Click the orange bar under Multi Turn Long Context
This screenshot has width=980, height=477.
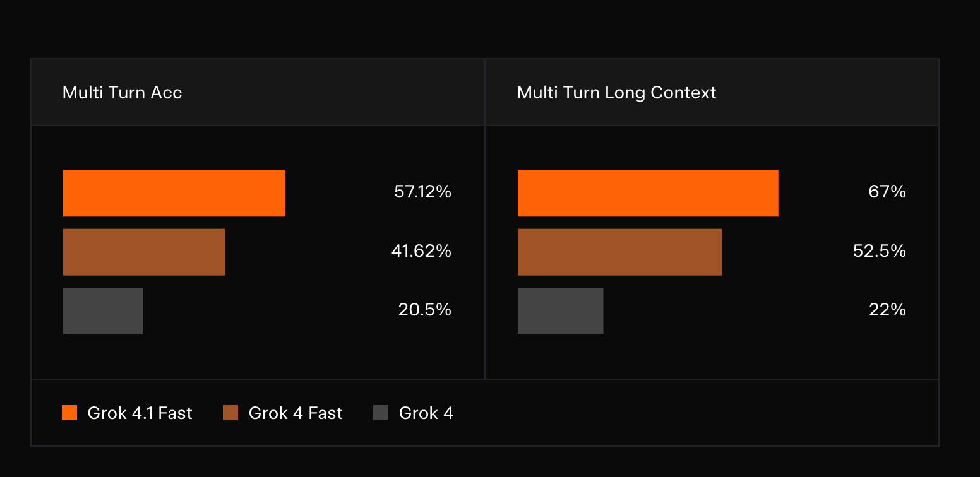(x=648, y=193)
